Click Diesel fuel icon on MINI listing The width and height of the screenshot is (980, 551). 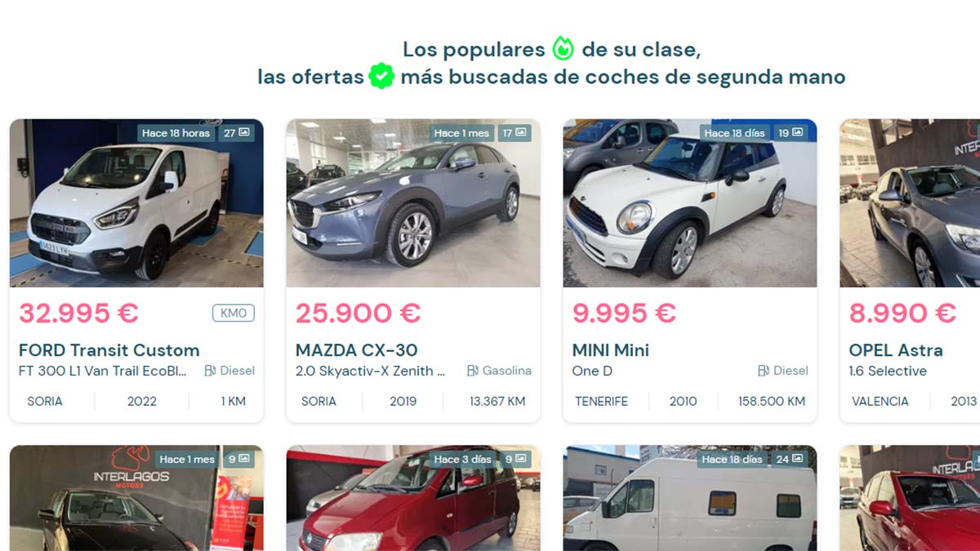(x=764, y=371)
